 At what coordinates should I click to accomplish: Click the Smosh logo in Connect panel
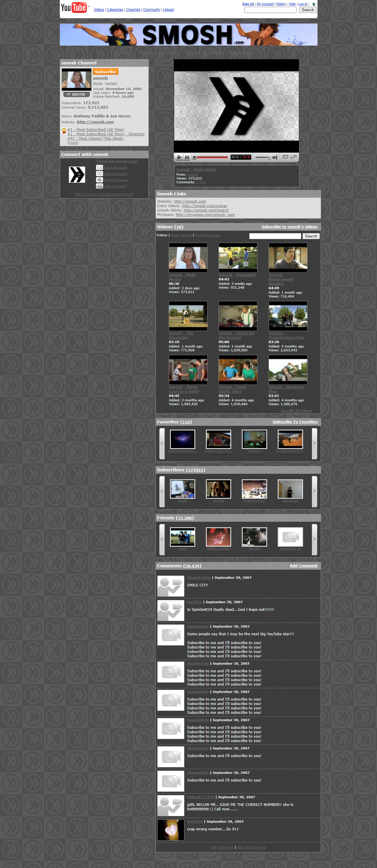[x=77, y=174]
